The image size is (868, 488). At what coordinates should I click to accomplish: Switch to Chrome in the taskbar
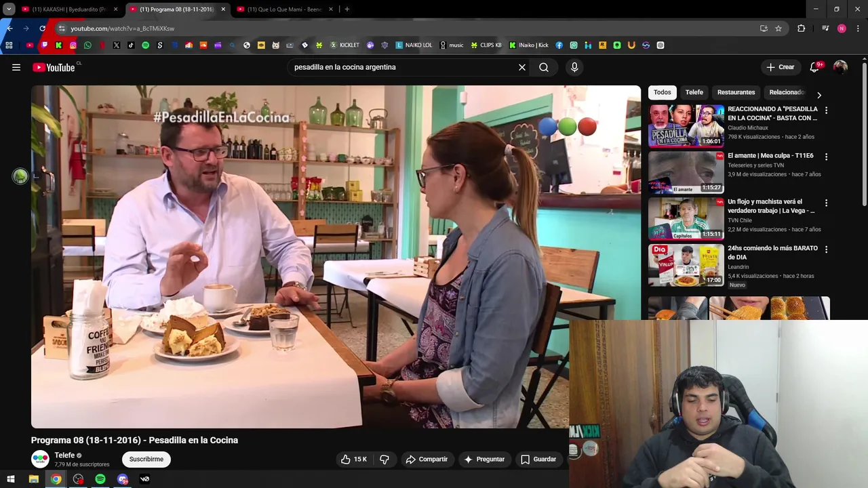pos(56,479)
